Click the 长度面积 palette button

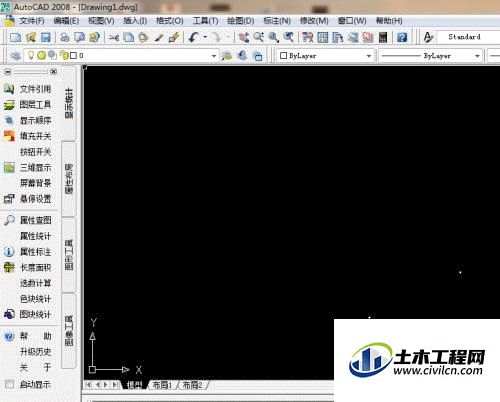click(x=28, y=267)
